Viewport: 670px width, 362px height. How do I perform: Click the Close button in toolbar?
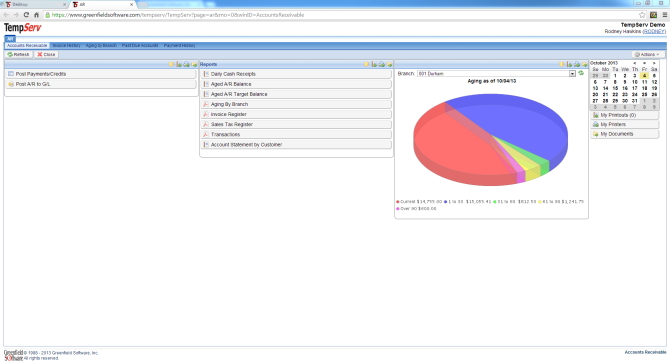click(46, 54)
